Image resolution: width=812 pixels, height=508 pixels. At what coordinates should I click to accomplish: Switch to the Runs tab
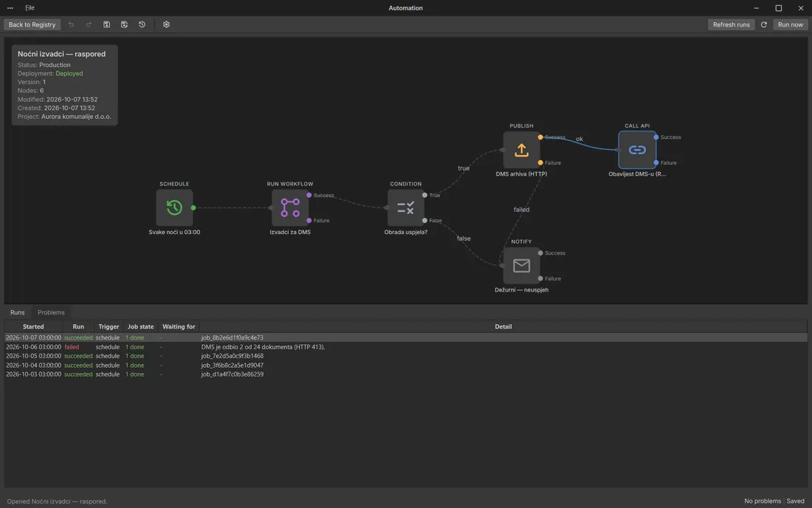[x=17, y=312]
